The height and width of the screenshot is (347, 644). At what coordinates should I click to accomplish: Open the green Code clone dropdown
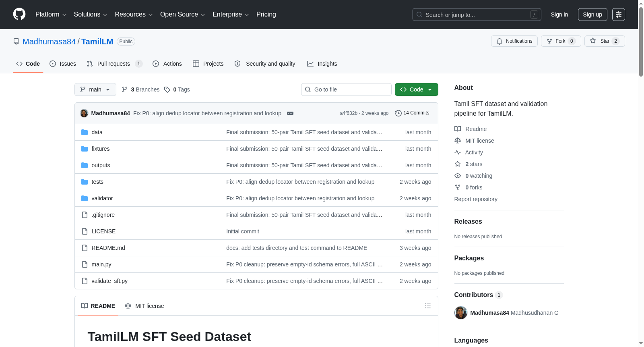click(x=417, y=89)
